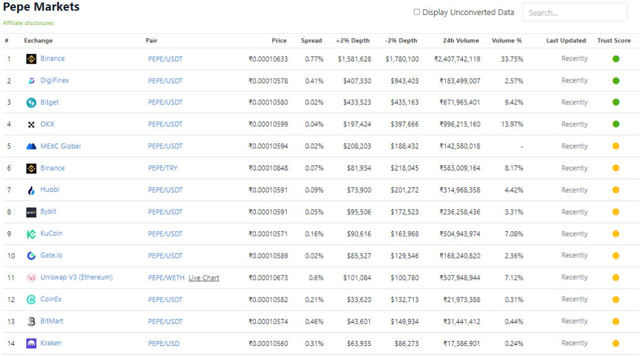This screenshot has height=356, width=644.
Task: Toggle the Display Unconverted Data checkbox
Action: click(417, 12)
